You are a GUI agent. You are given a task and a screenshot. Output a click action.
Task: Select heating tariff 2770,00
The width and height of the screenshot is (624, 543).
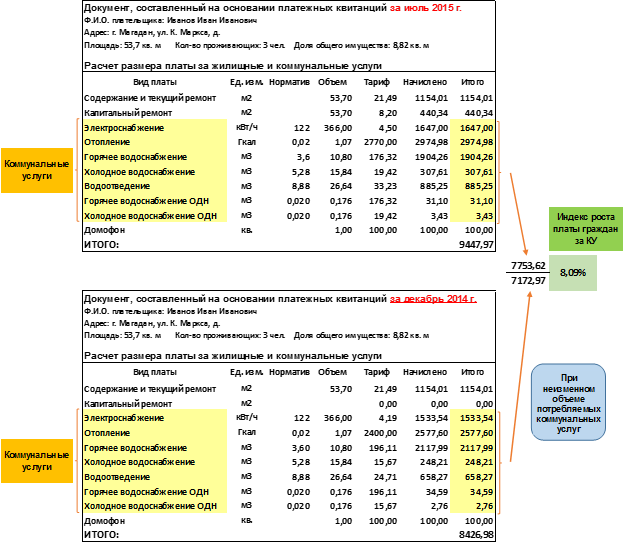380,142
